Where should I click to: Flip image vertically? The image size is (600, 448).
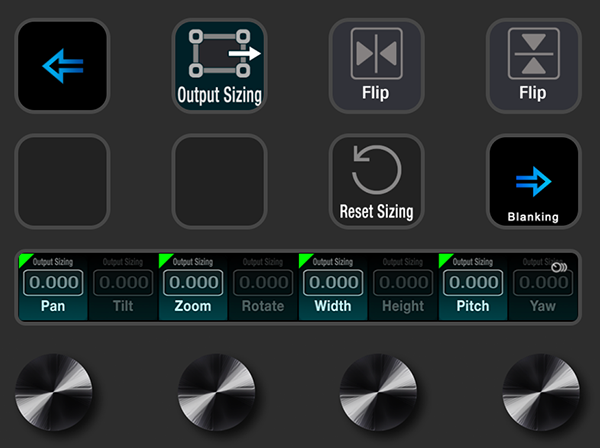[x=533, y=66]
